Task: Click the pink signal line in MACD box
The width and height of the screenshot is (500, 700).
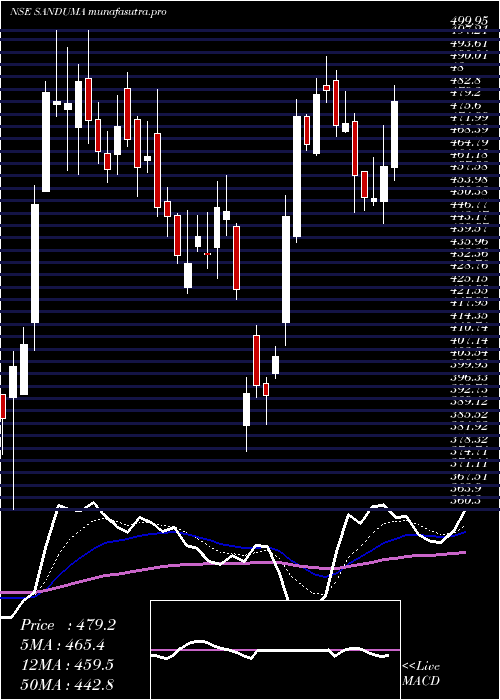Action: 275,650
